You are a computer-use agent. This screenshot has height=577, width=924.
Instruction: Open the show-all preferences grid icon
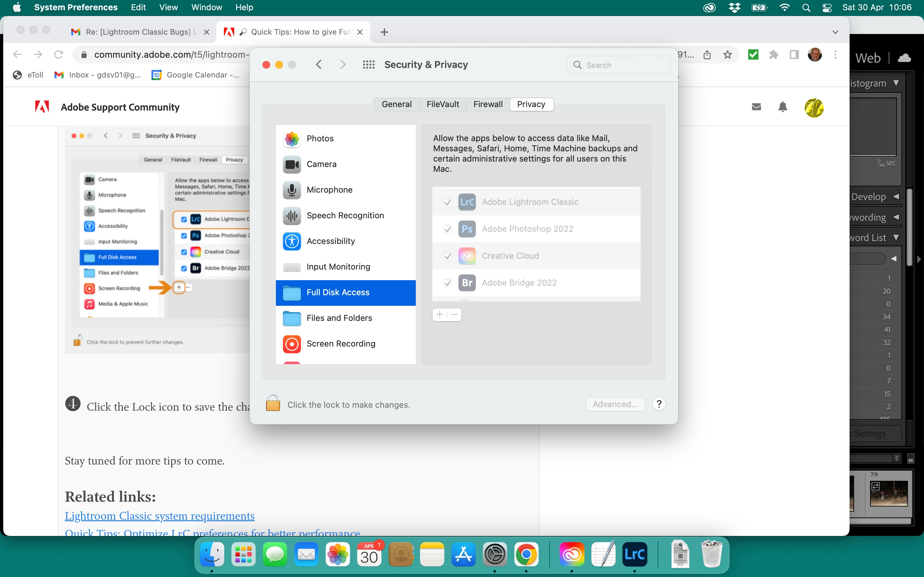368,64
